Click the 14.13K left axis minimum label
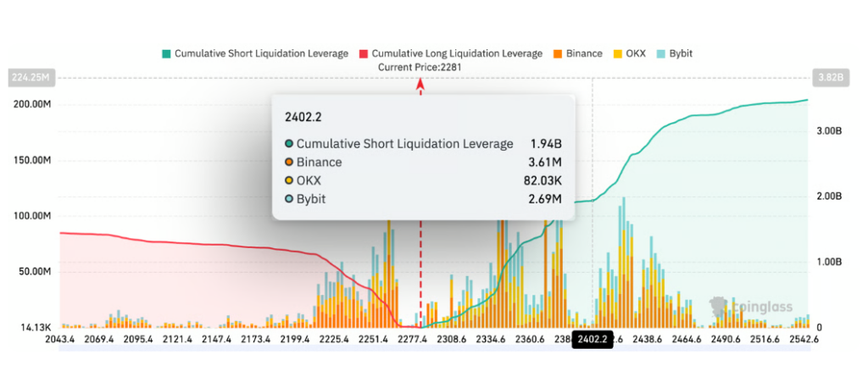 (x=32, y=326)
